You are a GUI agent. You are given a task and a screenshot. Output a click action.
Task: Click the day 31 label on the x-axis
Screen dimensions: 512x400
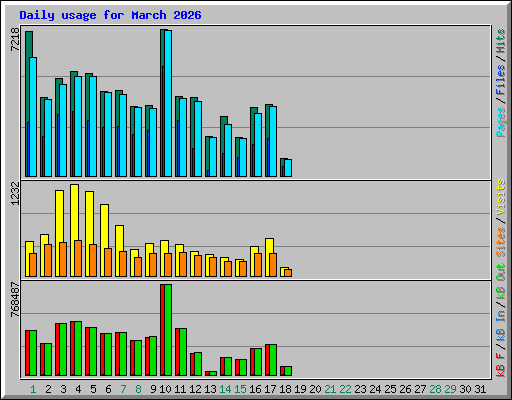tap(480, 389)
